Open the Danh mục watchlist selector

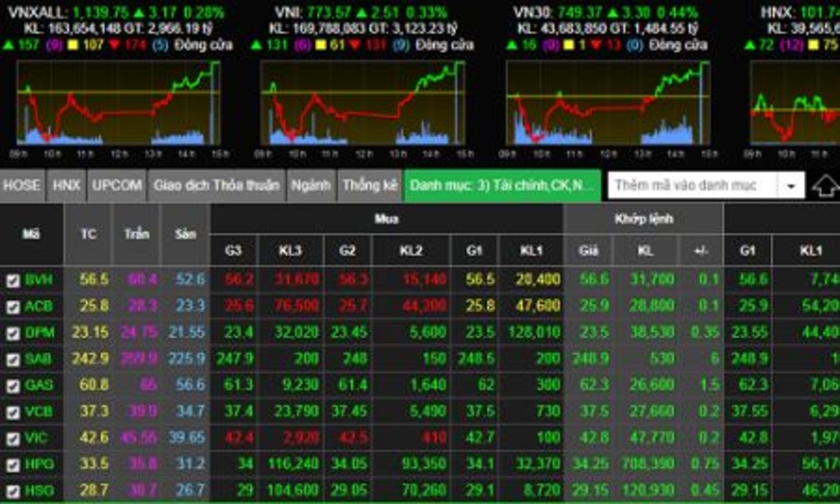click(x=502, y=186)
